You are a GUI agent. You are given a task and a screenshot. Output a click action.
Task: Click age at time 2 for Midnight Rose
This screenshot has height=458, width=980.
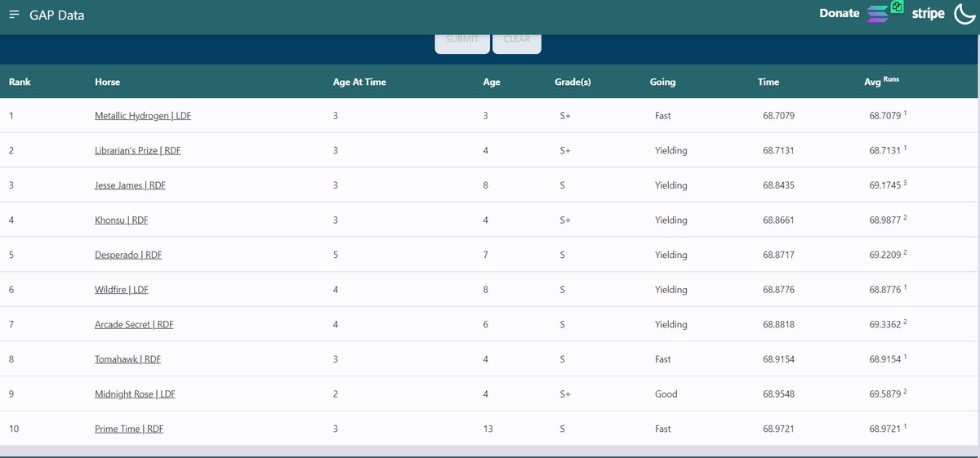(x=336, y=394)
